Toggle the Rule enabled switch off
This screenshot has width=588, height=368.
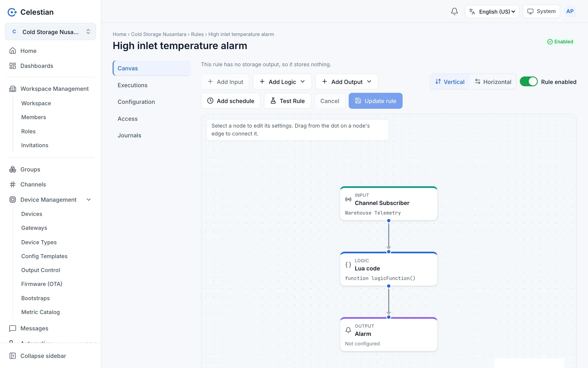click(529, 82)
